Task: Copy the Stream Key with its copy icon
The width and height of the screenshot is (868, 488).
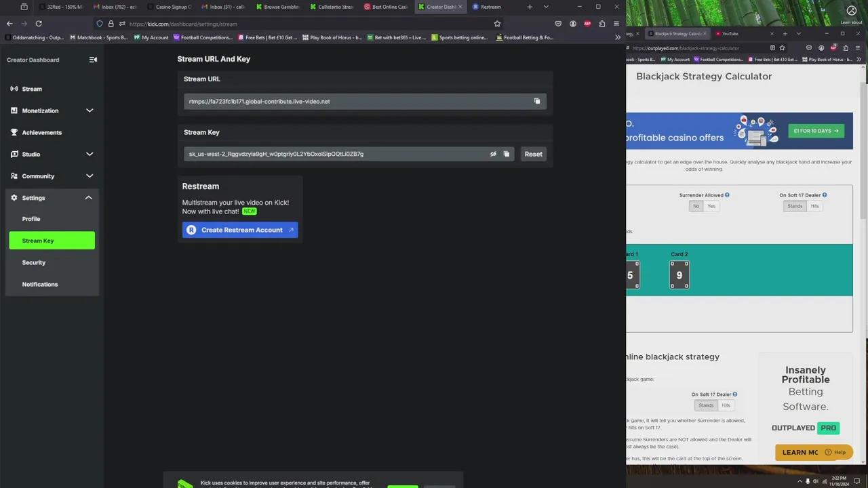Action: point(507,154)
